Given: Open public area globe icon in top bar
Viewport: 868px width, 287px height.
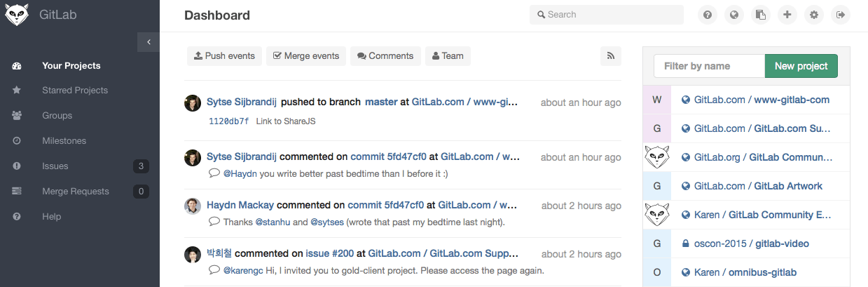Looking at the screenshot, I should 734,15.
